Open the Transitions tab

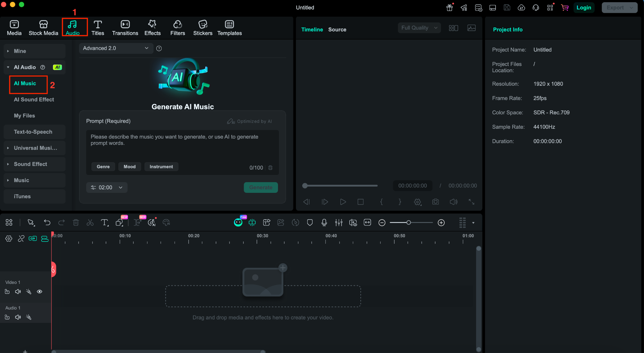tap(125, 28)
